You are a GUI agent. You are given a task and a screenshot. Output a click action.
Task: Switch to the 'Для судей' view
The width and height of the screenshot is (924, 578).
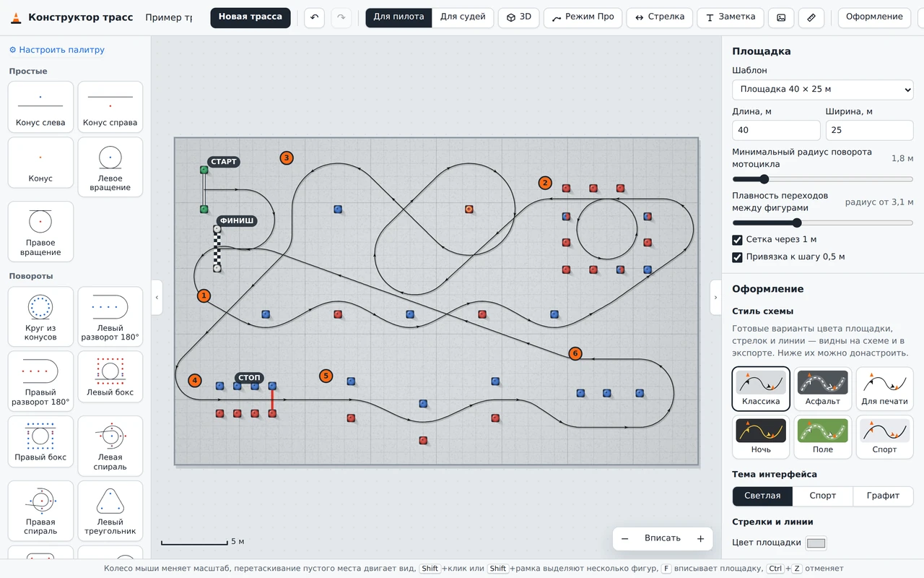tap(463, 17)
